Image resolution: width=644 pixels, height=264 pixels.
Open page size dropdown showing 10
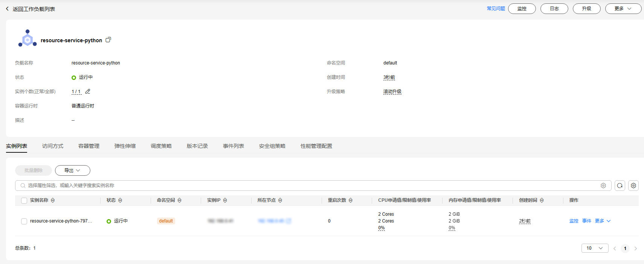click(x=595, y=248)
